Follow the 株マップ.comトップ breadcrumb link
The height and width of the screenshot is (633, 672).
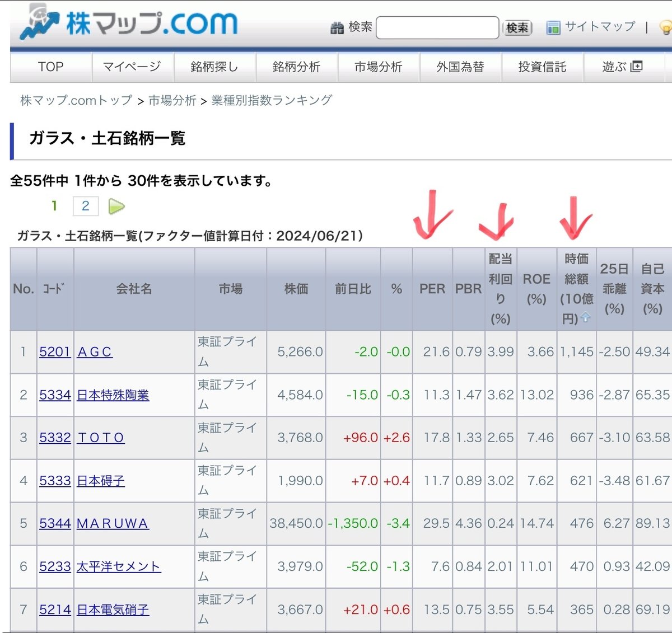[76, 100]
